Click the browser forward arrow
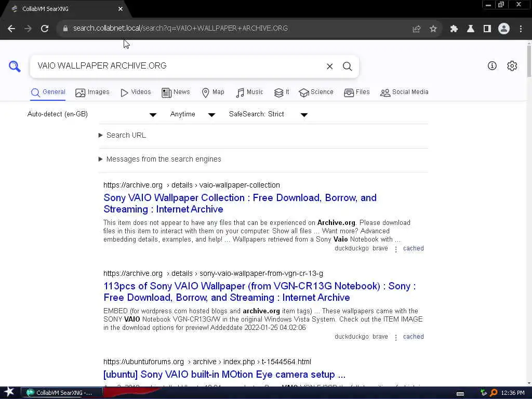This screenshot has width=532, height=399. click(28, 29)
